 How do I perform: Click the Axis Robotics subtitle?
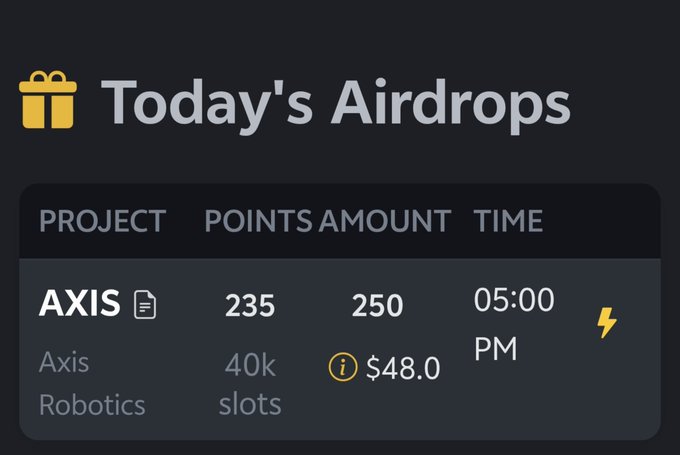click(92, 383)
